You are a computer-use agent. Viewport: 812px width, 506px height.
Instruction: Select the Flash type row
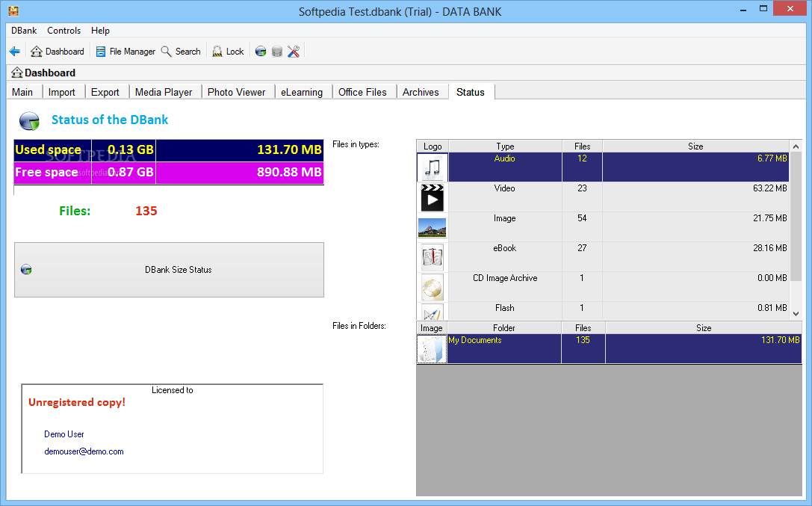tap(603, 311)
